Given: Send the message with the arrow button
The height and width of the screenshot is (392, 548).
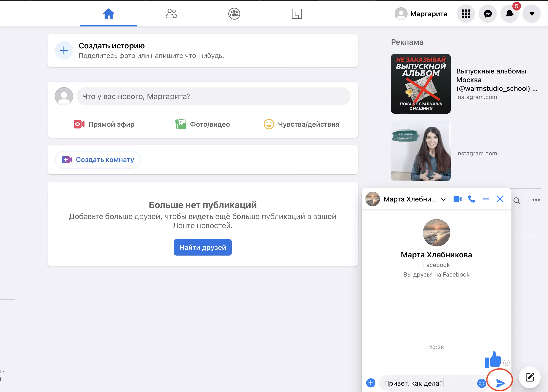Looking at the screenshot, I should tap(500, 383).
